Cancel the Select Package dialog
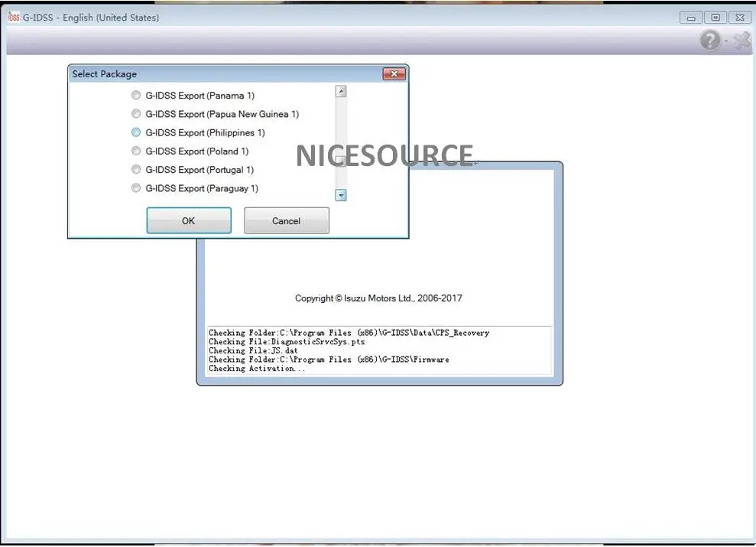The height and width of the screenshot is (547, 756). tap(287, 220)
